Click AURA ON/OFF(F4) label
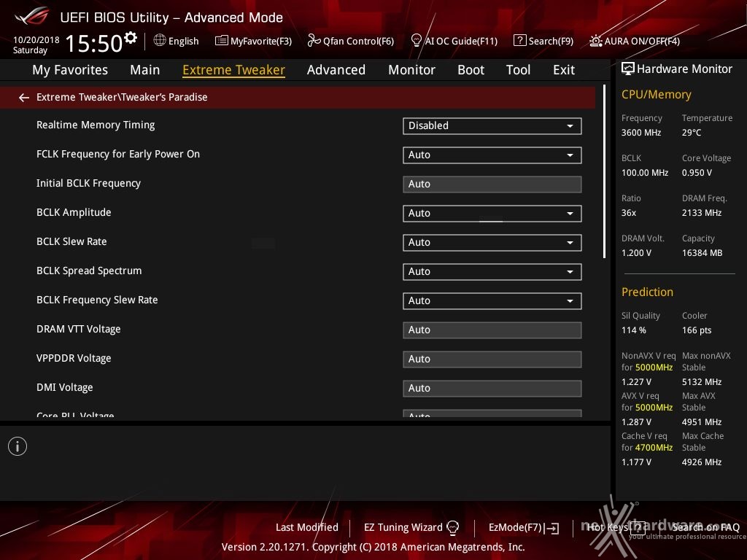Image resolution: width=747 pixels, height=560 pixels. [x=642, y=41]
